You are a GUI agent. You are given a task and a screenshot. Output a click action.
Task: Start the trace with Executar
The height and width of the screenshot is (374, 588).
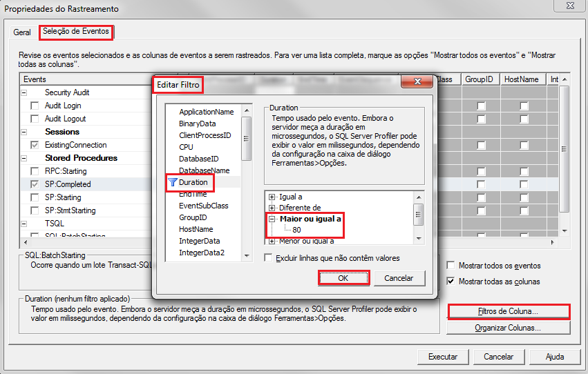click(x=443, y=357)
